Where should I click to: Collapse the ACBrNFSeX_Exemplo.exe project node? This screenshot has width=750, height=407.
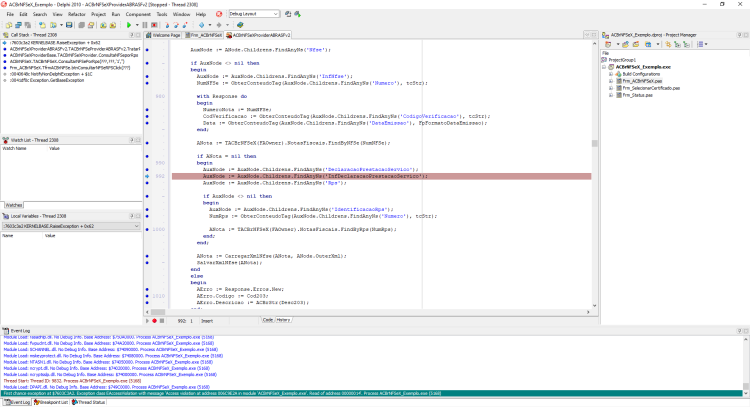click(x=604, y=67)
